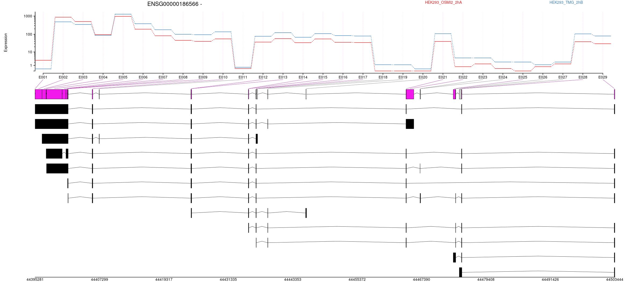Screen dimensions: 644x284
Task: Click exon label E029
Action: 603,77
